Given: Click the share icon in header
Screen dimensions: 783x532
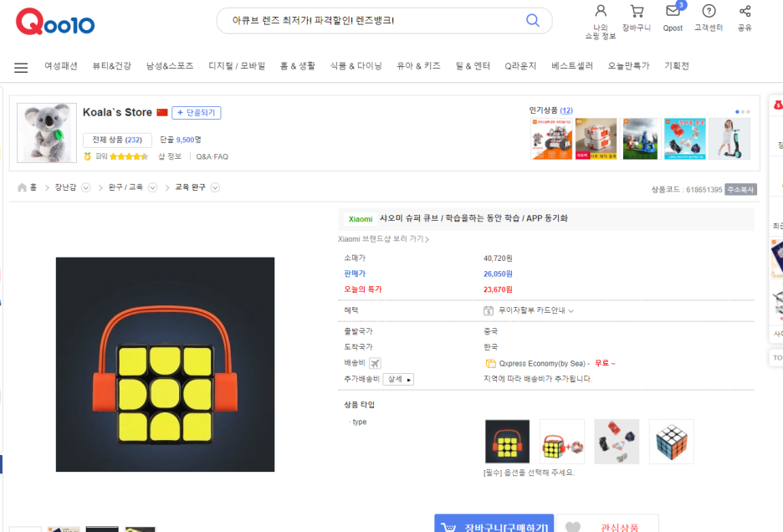Looking at the screenshot, I should [x=745, y=11].
